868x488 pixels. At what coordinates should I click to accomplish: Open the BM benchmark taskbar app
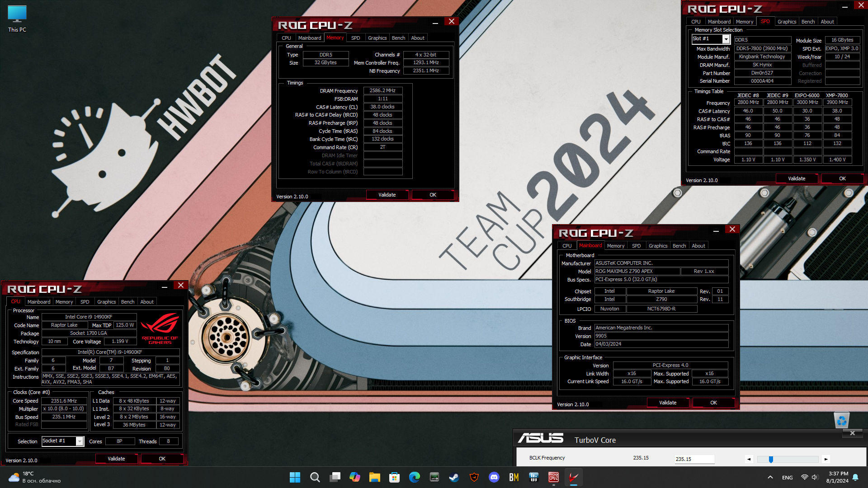(x=514, y=477)
